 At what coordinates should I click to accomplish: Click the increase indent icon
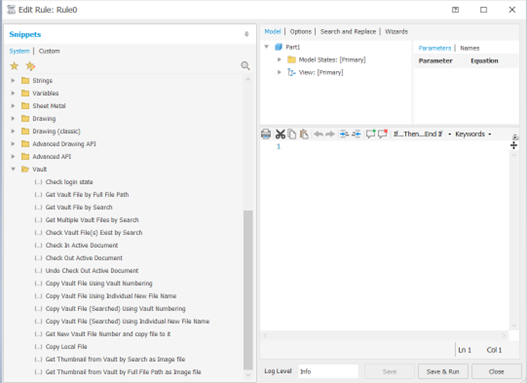coord(344,134)
